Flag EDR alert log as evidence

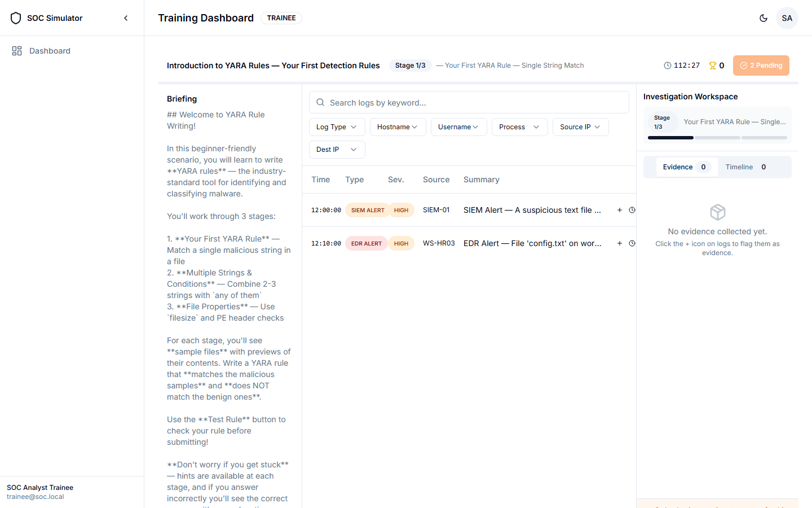click(x=619, y=243)
